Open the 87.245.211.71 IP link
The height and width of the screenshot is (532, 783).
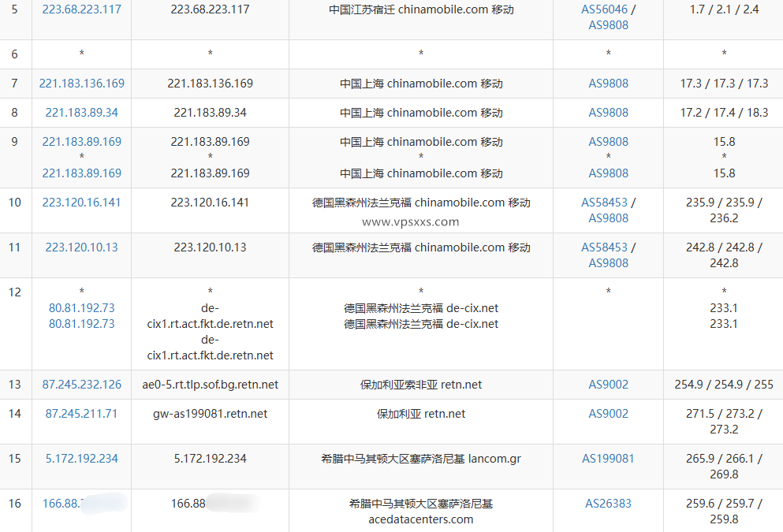pos(81,414)
